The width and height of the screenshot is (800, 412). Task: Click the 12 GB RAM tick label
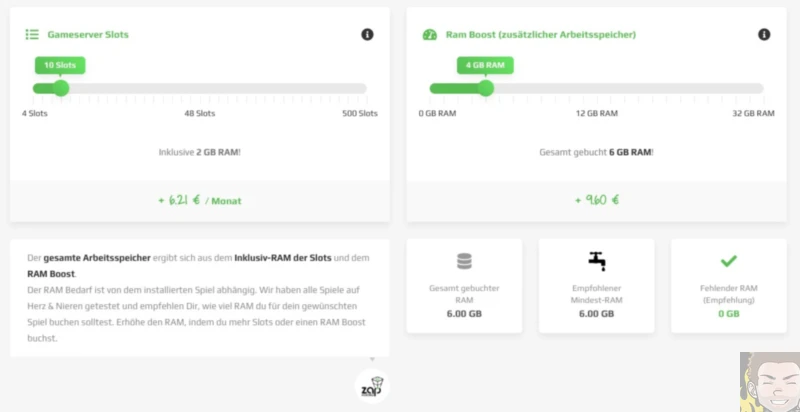tap(595, 114)
